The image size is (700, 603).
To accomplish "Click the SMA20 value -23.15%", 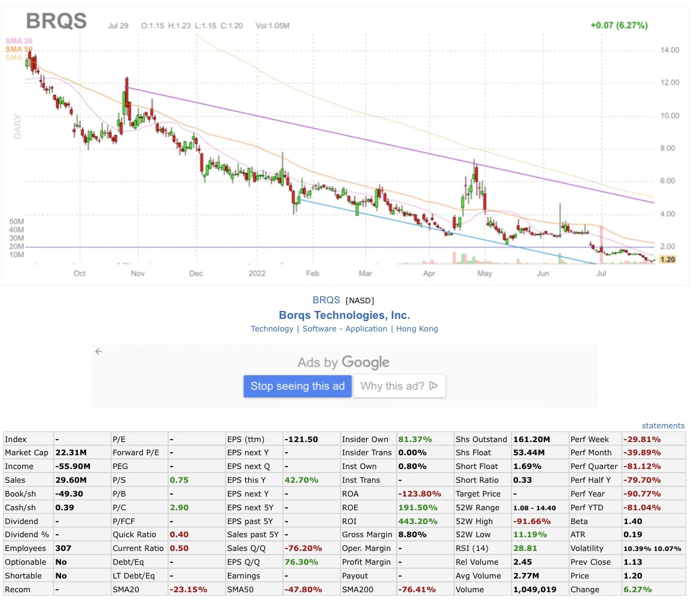I will 188,590.
